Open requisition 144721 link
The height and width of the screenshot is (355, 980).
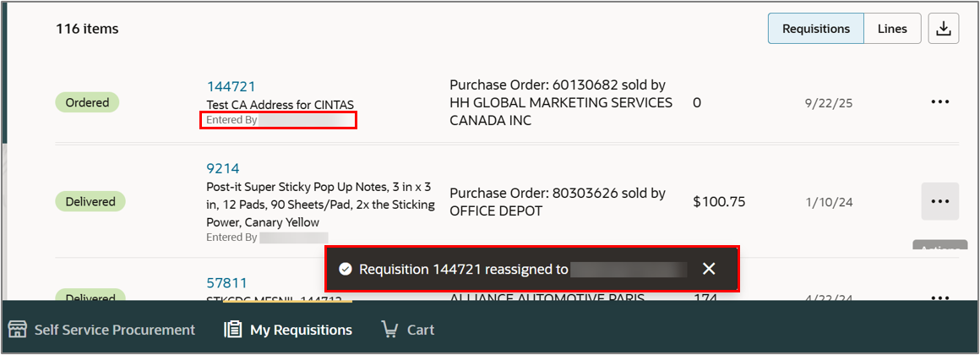(231, 86)
